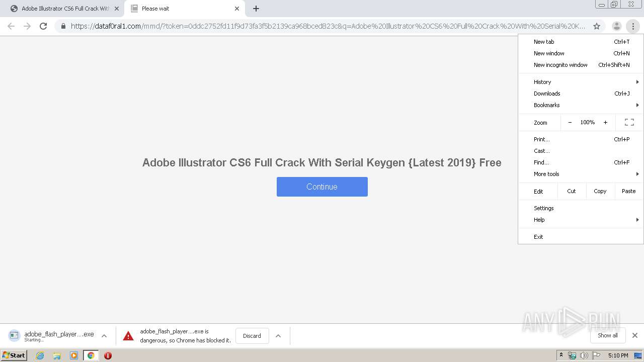Open Downloads from the menu

[581, 94]
